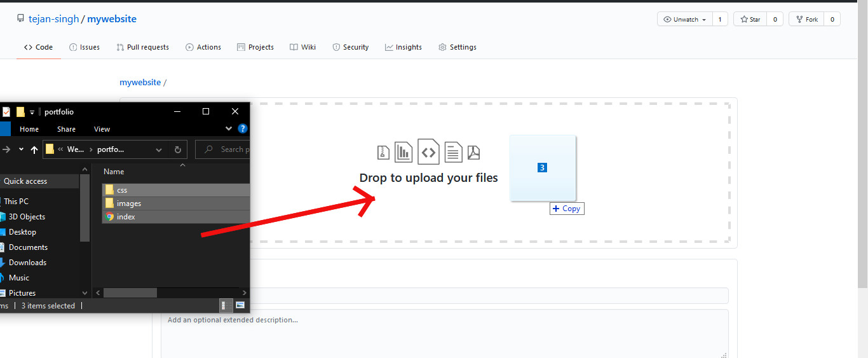Open the Unwatch dropdown

[x=685, y=20]
